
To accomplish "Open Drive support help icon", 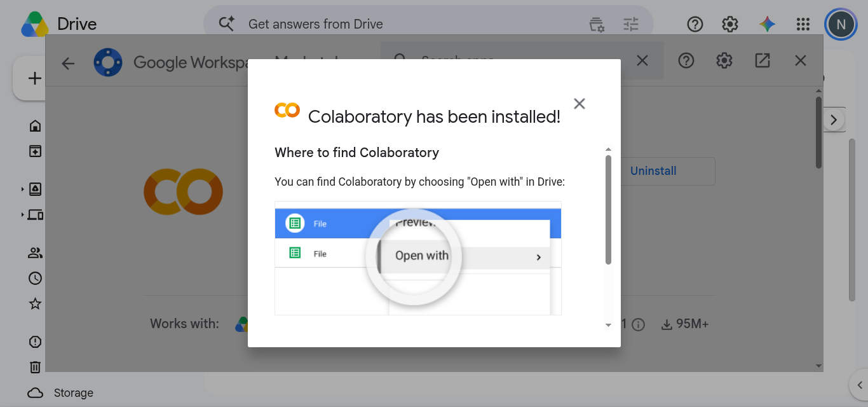I will point(695,24).
